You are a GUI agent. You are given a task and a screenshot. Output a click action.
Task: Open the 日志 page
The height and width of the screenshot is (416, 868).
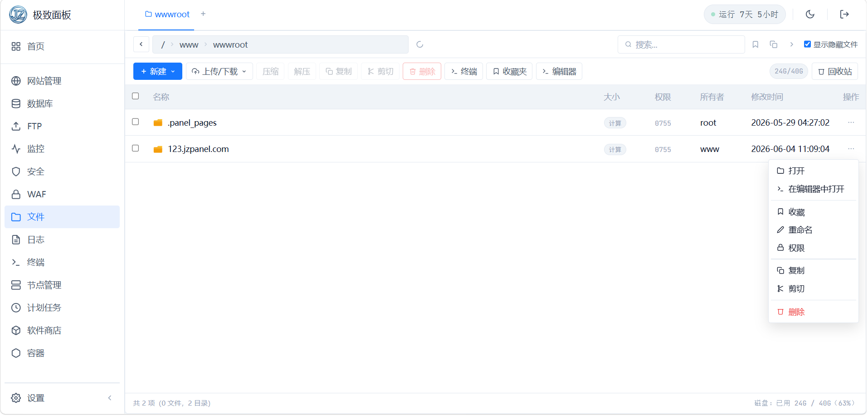[x=62, y=240]
